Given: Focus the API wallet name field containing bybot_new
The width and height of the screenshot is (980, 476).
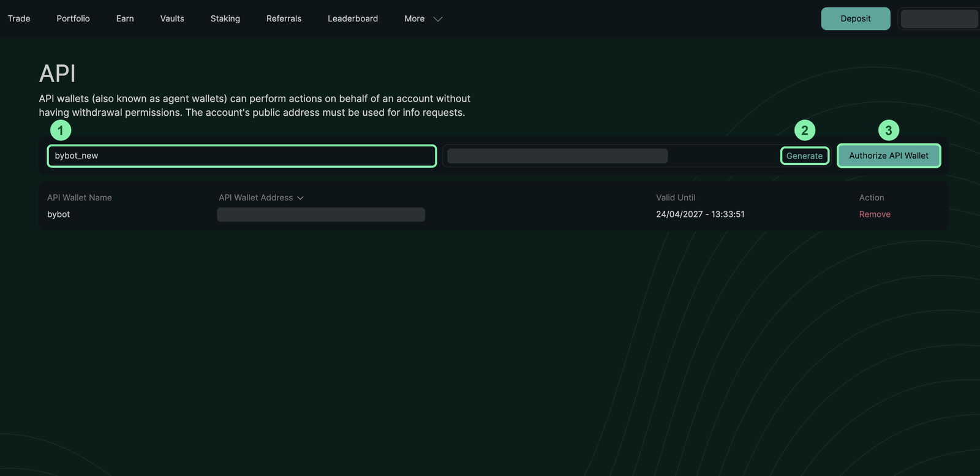Looking at the screenshot, I should [x=242, y=156].
